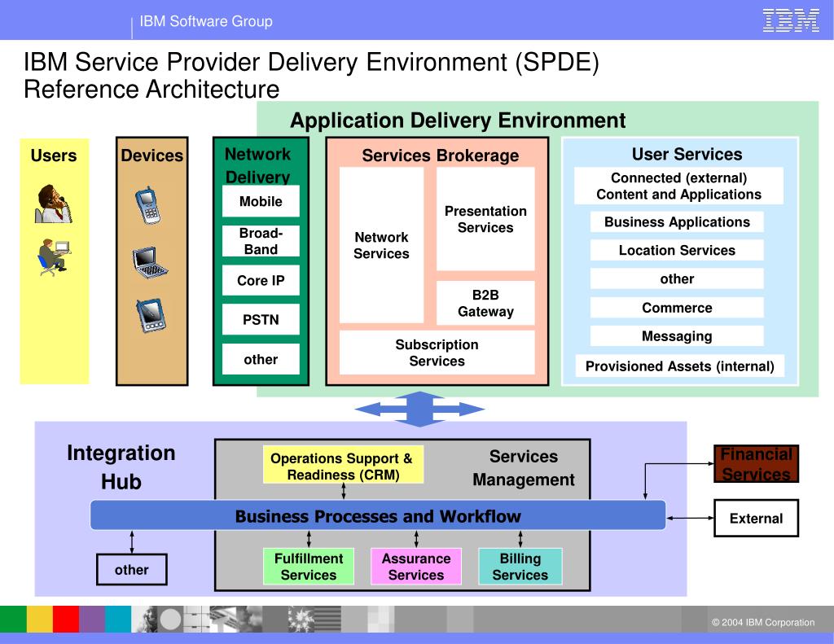The width and height of the screenshot is (834, 644).
Task: Select the Location Services box
Action: click(677, 250)
